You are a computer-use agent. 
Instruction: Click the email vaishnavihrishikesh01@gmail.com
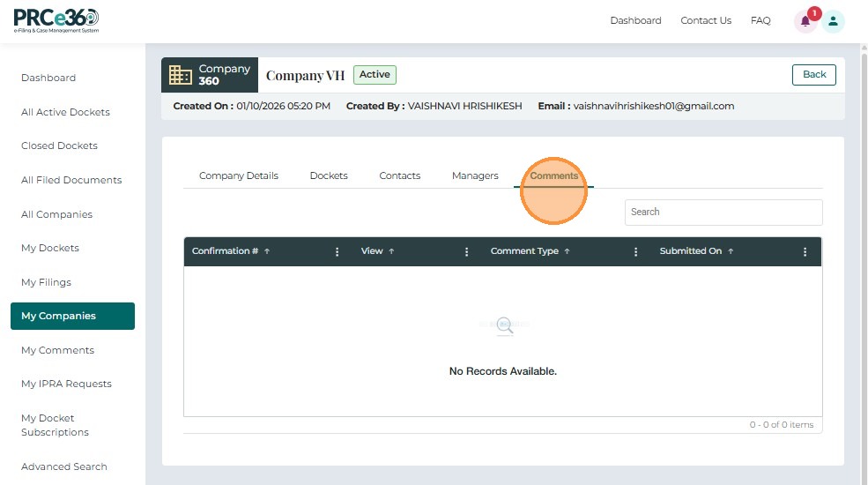tap(654, 107)
